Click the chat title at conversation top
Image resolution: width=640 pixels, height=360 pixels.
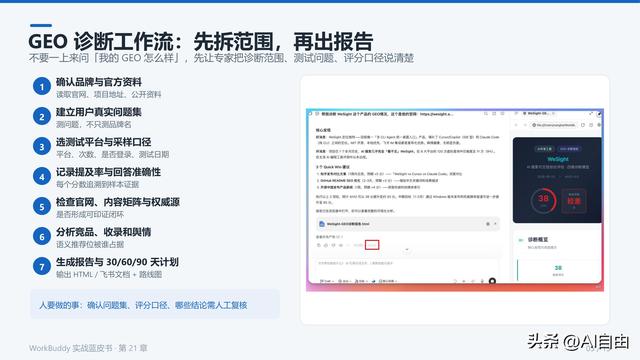387,114
